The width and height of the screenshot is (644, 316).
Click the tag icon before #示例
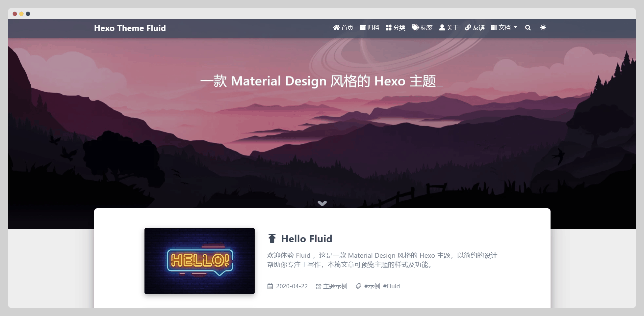(x=358, y=286)
